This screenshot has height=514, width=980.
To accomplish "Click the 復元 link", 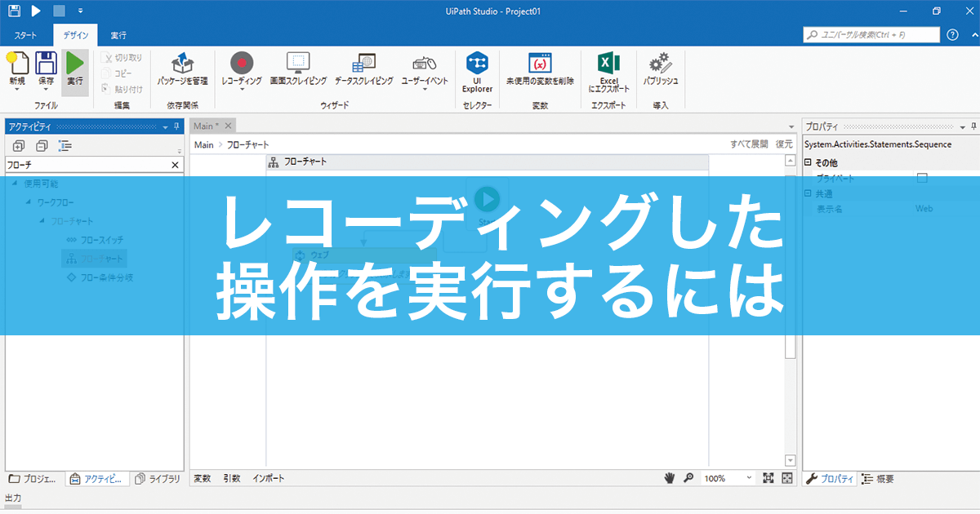I will coord(784,144).
